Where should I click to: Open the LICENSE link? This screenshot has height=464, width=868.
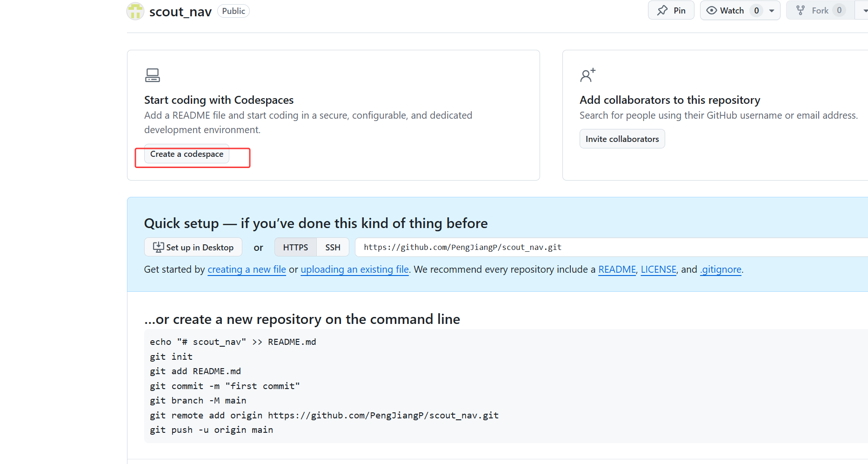click(x=658, y=269)
